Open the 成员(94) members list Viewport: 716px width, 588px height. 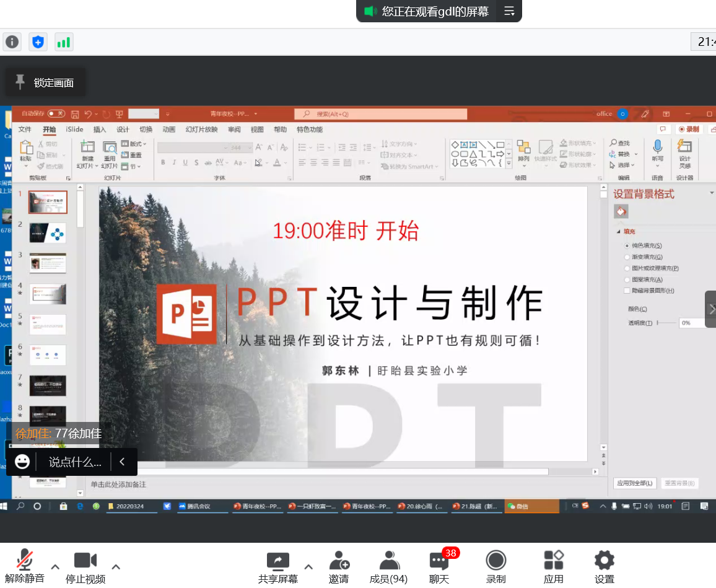[388, 566]
